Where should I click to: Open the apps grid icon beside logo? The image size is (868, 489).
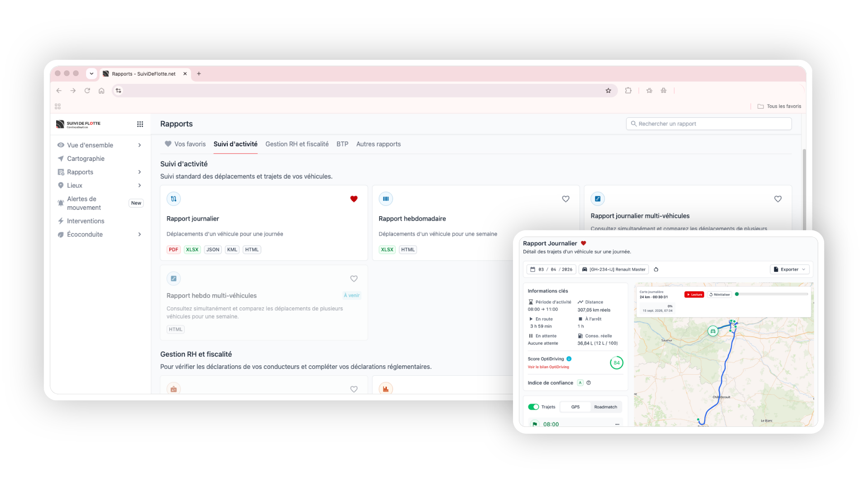coord(140,124)
